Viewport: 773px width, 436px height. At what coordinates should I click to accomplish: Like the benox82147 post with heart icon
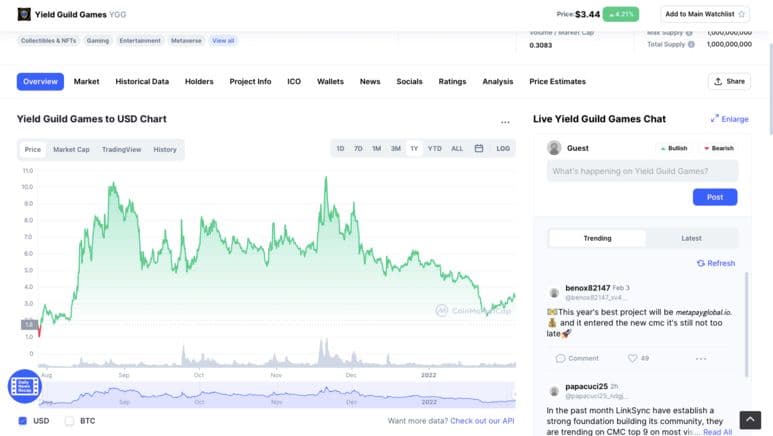point(632,358)
